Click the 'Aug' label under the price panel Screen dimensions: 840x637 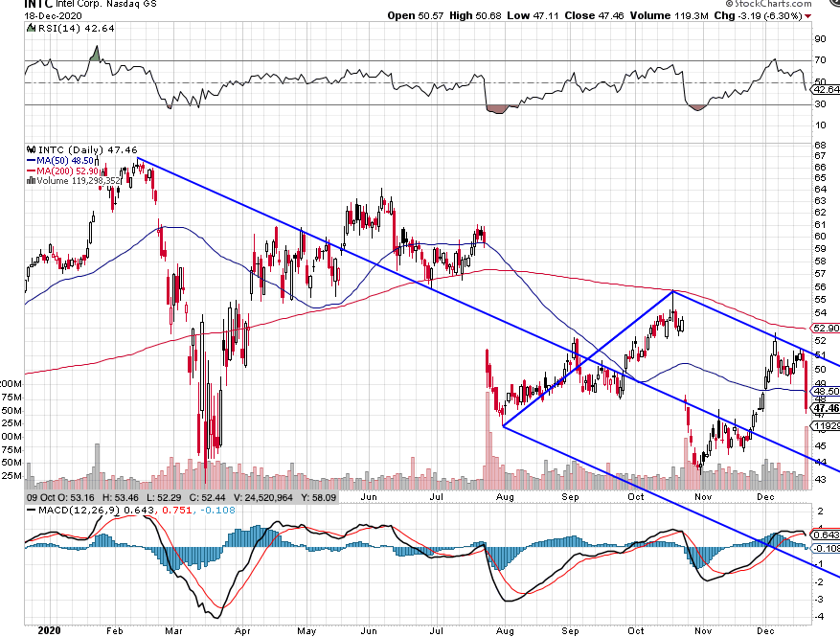(x=505, y=496)
